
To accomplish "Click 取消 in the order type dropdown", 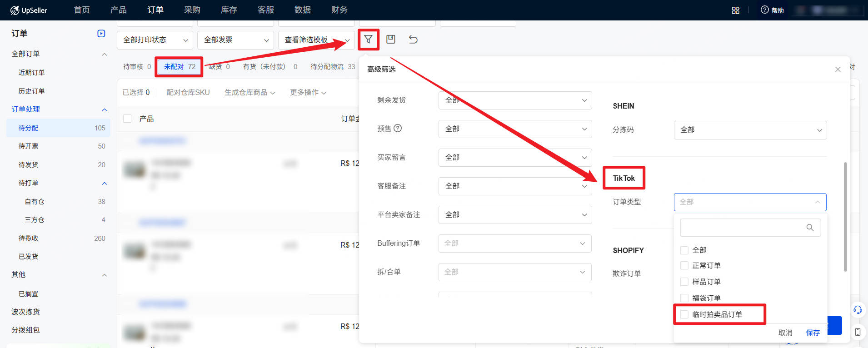I will (x=785, y=333).
